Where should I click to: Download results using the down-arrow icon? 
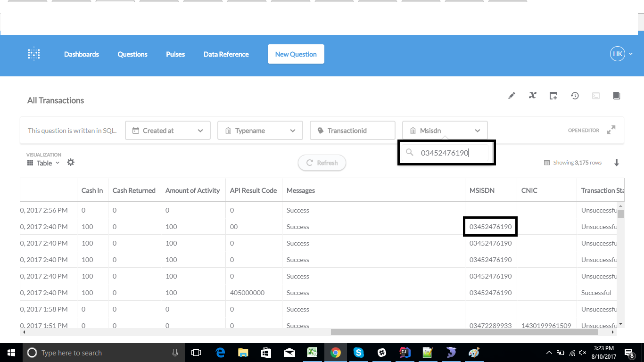(x=617, y=162)
